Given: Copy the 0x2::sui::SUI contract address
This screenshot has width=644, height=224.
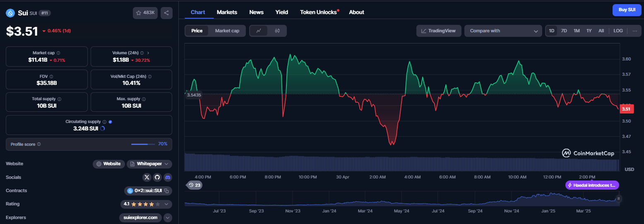Looking at the screenshot, I should click(x=166, y=191).
